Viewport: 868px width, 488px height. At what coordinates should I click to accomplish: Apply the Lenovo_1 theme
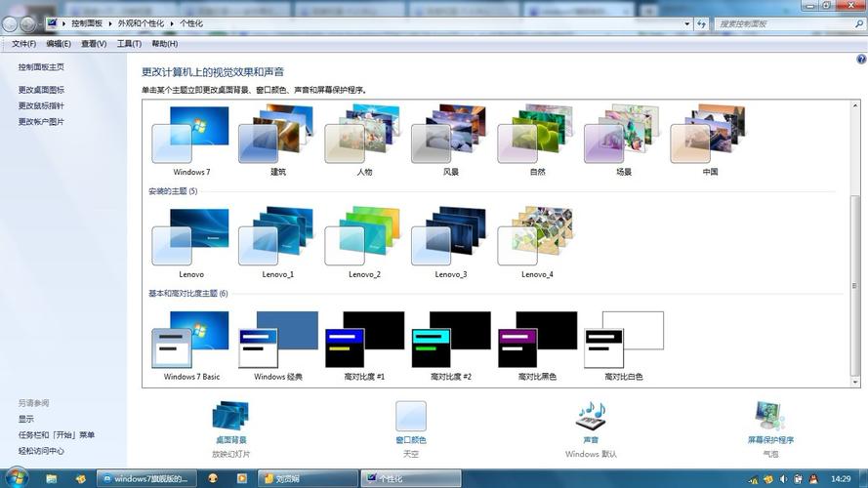pos(277,243)
